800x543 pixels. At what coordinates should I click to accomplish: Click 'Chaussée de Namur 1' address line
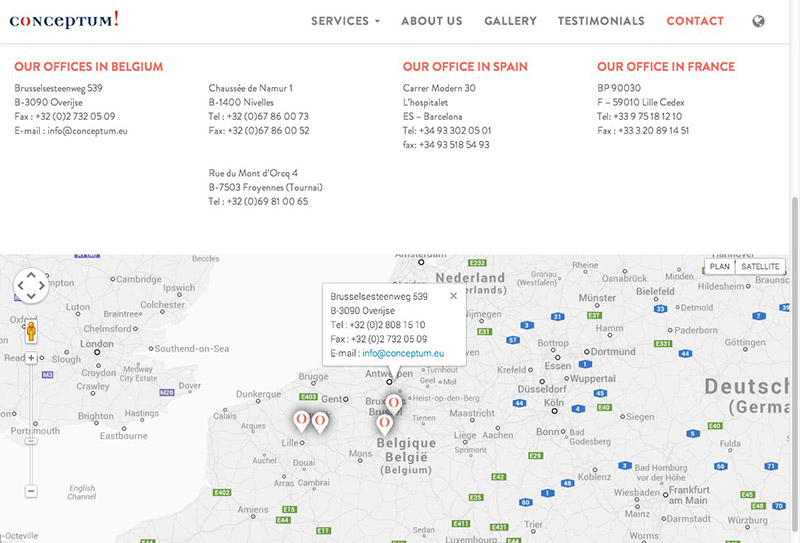(x=251, y=88)
